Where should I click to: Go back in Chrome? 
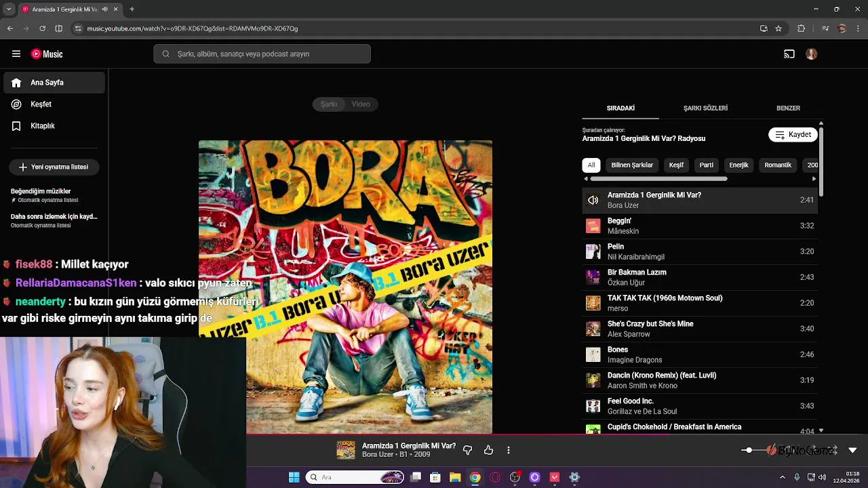point(9,28)
